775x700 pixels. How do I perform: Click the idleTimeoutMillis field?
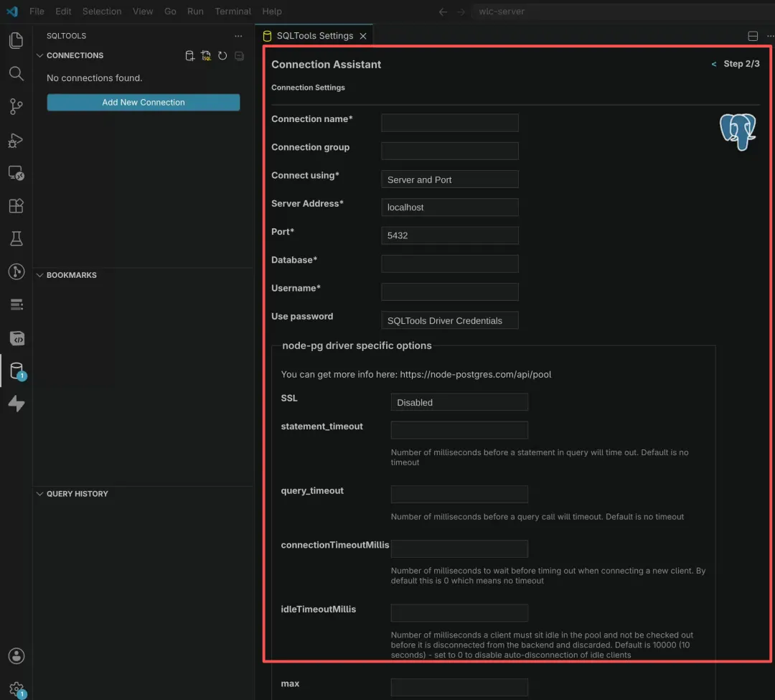pos(459,613)
